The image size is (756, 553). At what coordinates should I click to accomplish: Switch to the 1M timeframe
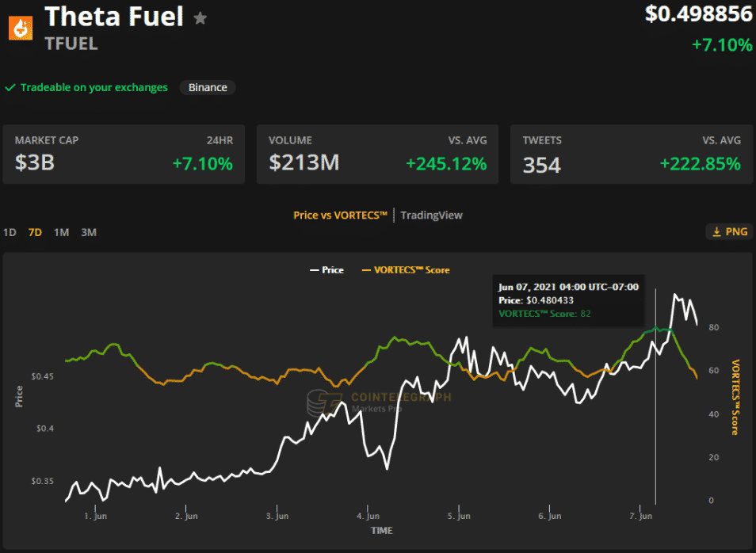point(61,232)
